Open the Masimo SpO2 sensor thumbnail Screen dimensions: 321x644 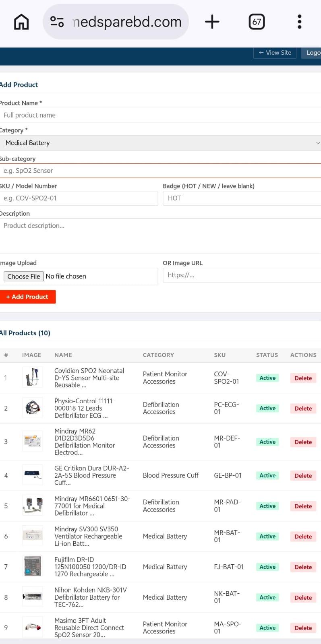coord(32,627)
